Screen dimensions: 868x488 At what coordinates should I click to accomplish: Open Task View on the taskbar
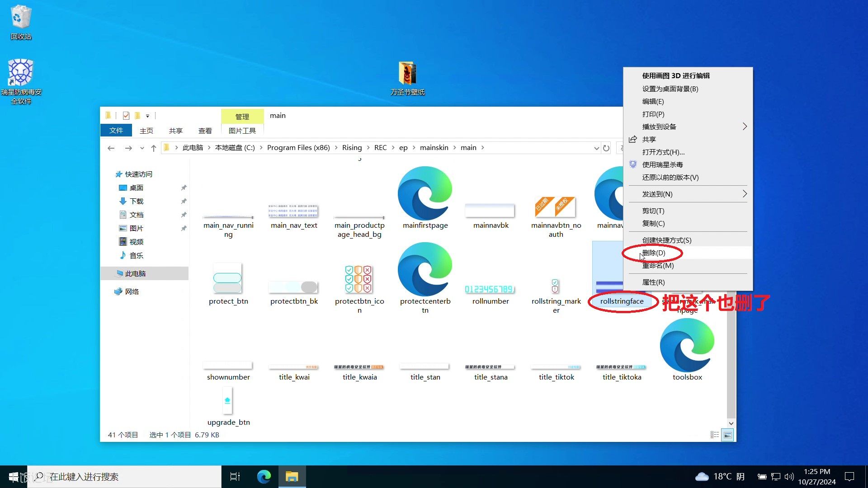coord(235,476)
